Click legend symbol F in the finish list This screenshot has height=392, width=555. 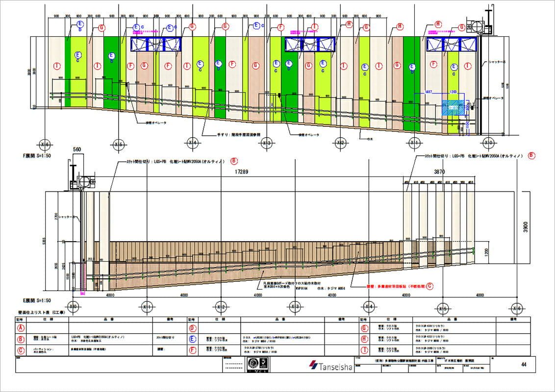coord(193,349)
